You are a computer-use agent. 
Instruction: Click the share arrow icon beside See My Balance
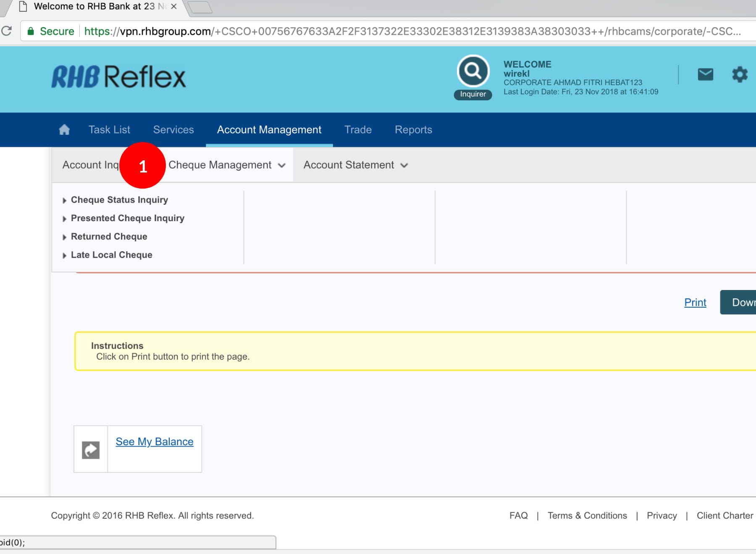click(91, 450)
